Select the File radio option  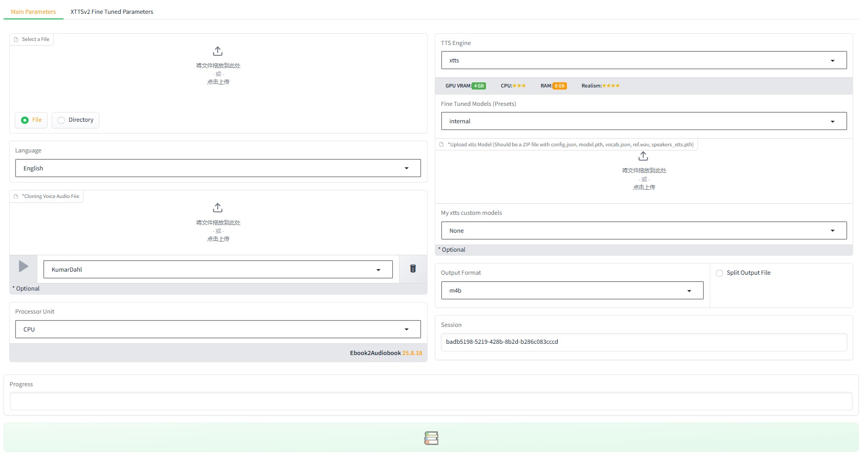(x=25, y=120)
